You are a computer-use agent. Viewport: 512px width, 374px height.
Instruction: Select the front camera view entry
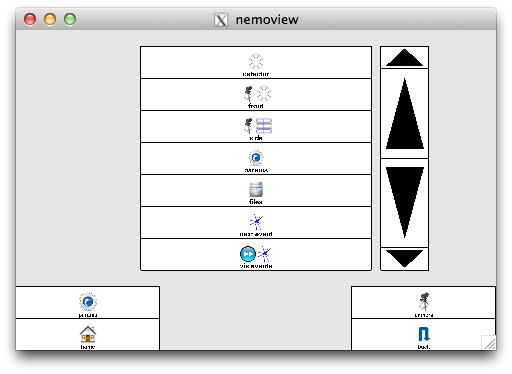point(256,95)
